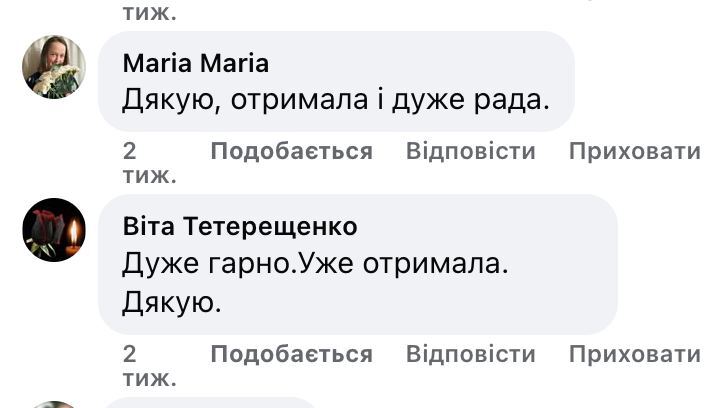Screen dimensions: 706x408
Task: Open the partially visible avatar below Віта's comment
Action: pyautogui.click(x=54, y=404)
